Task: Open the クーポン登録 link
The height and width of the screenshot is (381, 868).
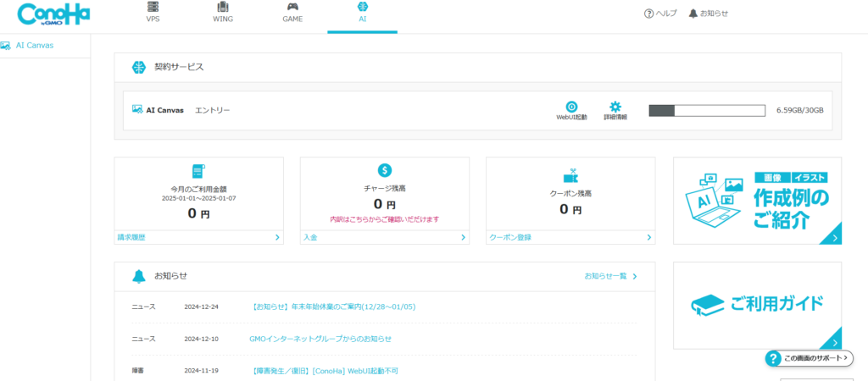Action: click(x=510, y=237)
